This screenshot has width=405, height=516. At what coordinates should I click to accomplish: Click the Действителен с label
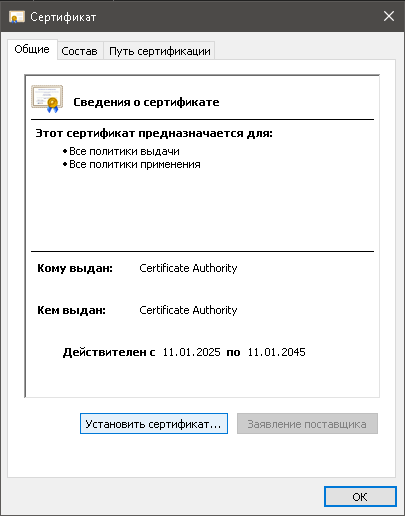coord(109,352)
